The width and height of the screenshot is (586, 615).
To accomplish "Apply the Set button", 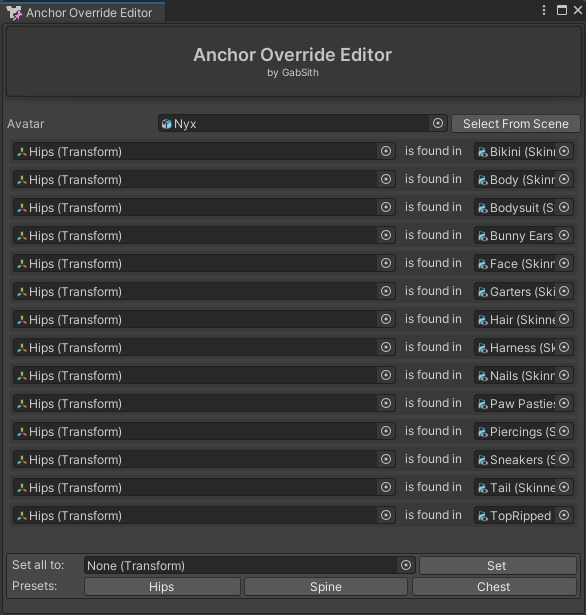I will tap(497, 565).
